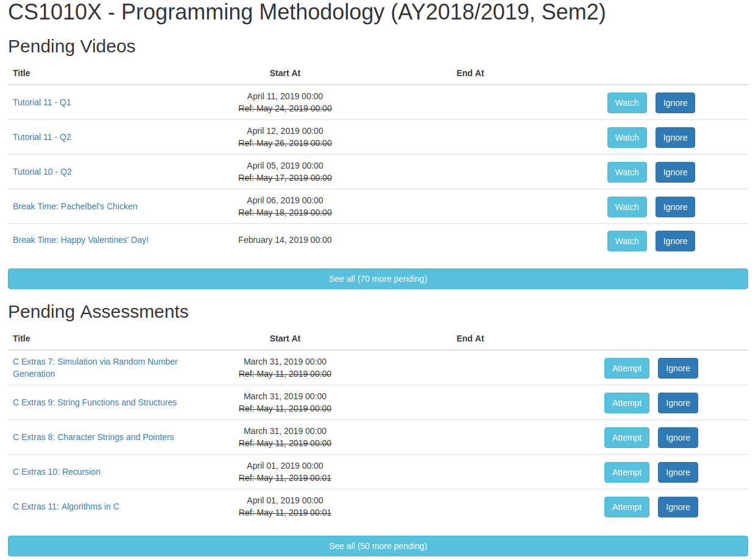
Task: Watch Break Time: Happy Valentines' Day!
Action: [627, 240]
